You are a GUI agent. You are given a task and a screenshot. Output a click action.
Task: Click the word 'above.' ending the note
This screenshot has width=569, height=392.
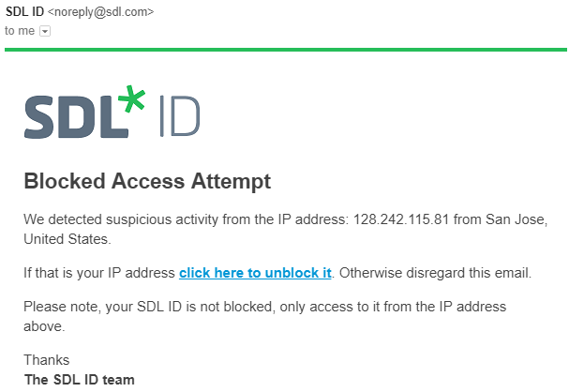click(45, 326)
